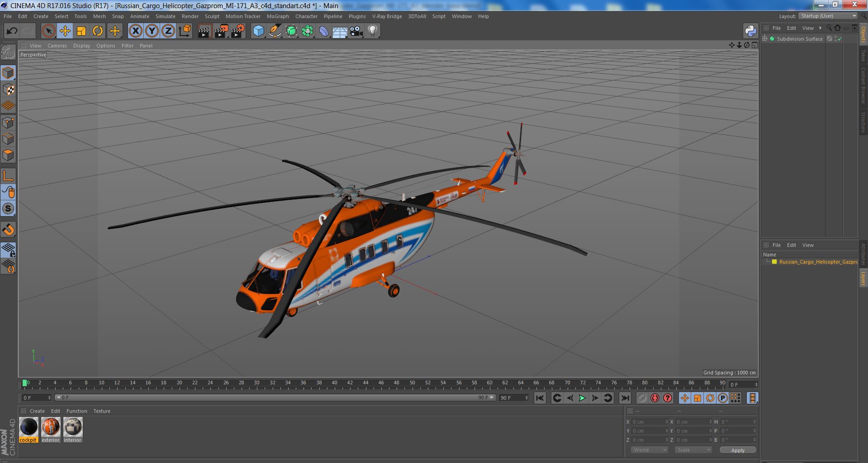The image size is (868, 463).
Task: Expand Subdivision Surface object tree
Action: (x=765, y=39)
